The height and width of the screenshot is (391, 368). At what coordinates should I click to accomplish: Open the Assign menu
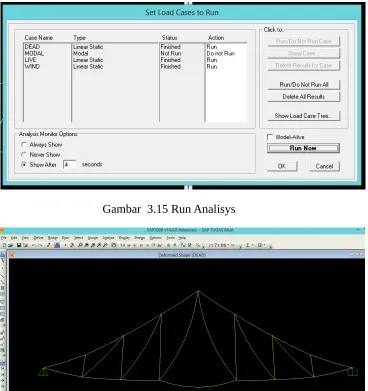click(93, 238)
